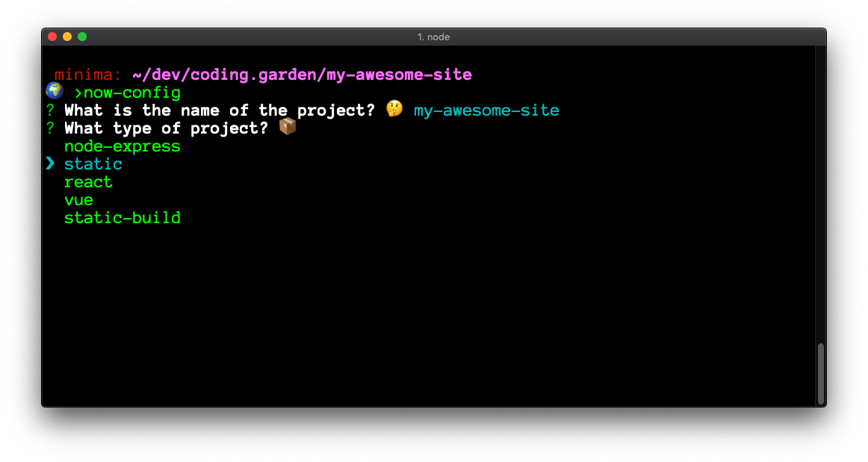Viewport: 868px width, 462px height.
Task: Click the terminal vertical scrollbar thumb
Action: 821,373
